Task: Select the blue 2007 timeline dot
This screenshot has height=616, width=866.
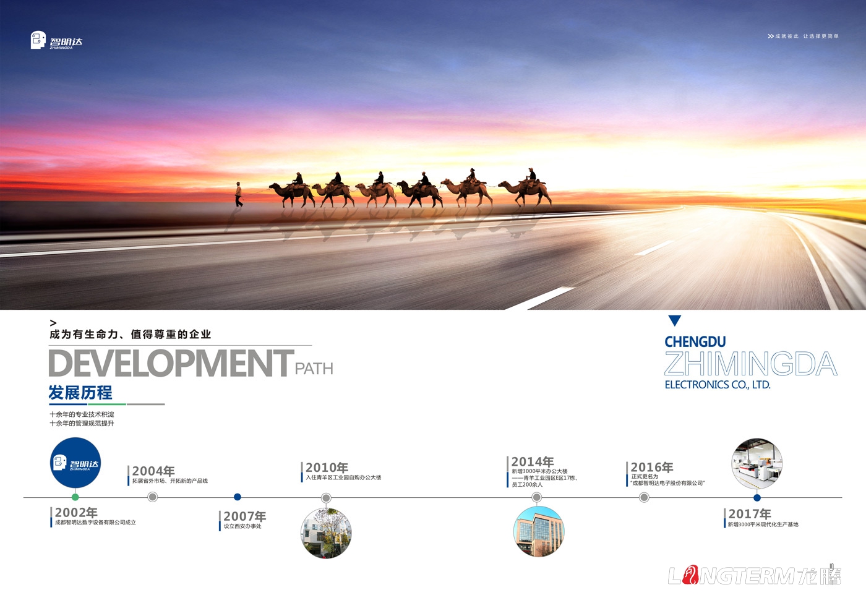Action: tap(237, 497)
